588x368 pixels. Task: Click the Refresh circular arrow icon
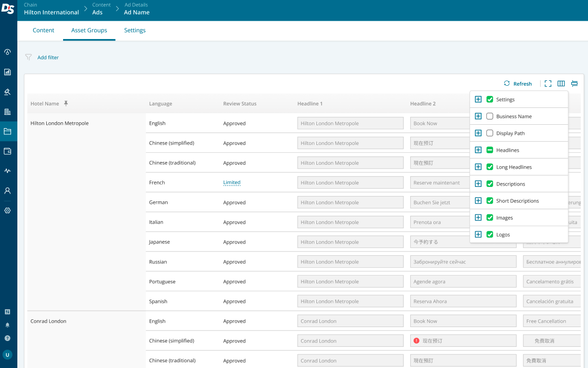507,83
